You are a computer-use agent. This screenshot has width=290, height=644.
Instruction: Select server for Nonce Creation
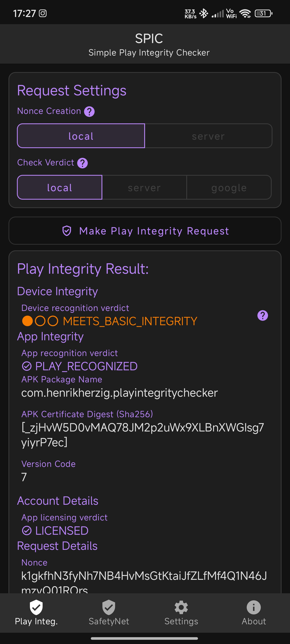click(x=208, y=136)
